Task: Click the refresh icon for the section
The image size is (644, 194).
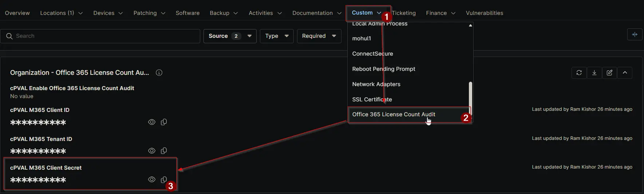Action: (579, 73)
